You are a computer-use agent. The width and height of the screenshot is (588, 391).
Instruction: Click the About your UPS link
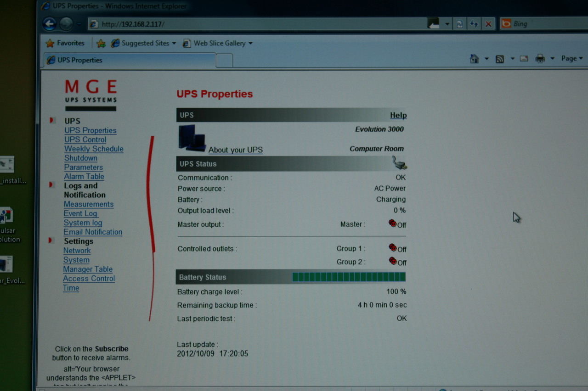click(x=236, y=150)
